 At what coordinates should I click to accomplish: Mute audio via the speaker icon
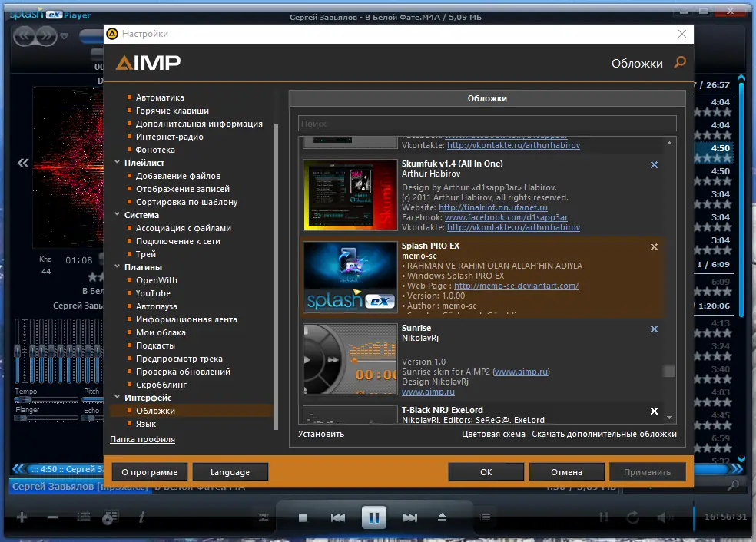(664, 517)
